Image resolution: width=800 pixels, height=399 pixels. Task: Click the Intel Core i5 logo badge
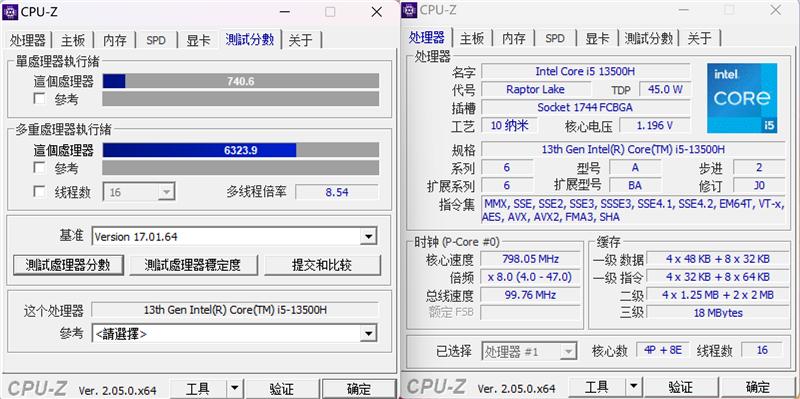coord(742,98)
